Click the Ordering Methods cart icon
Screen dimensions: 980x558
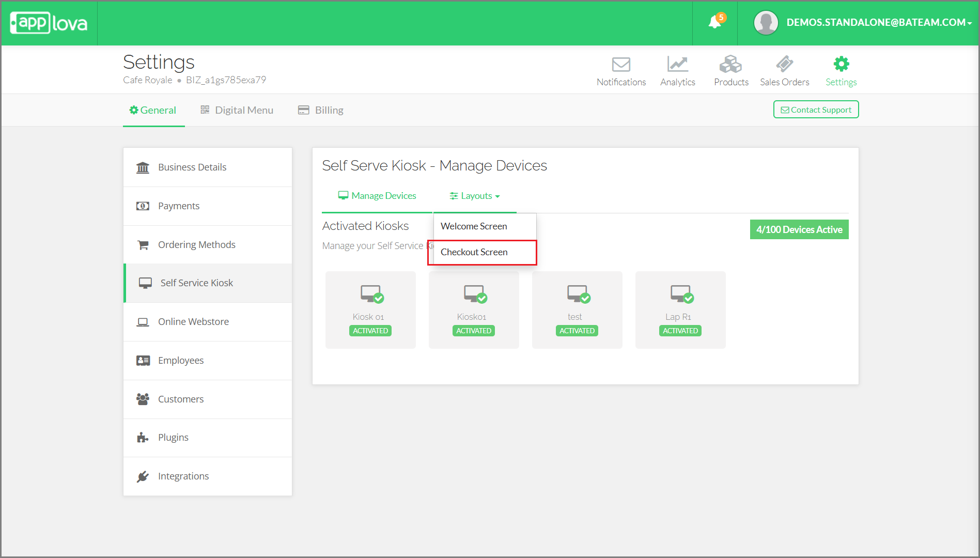coord(143,245)
